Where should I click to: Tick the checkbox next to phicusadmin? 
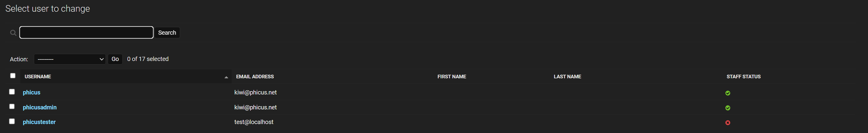[12, 106]
